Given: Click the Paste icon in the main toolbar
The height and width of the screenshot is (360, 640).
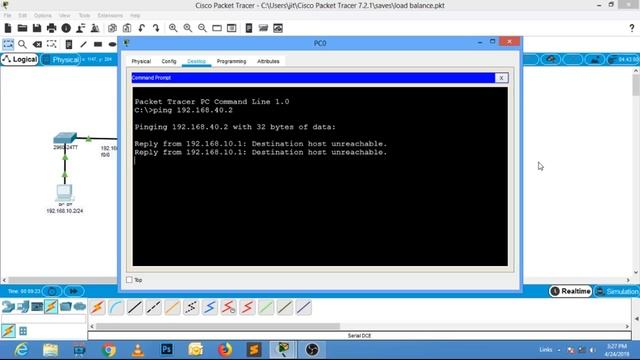Looking at the screenshot, I should pyautogui.click(x=127, y=28).
